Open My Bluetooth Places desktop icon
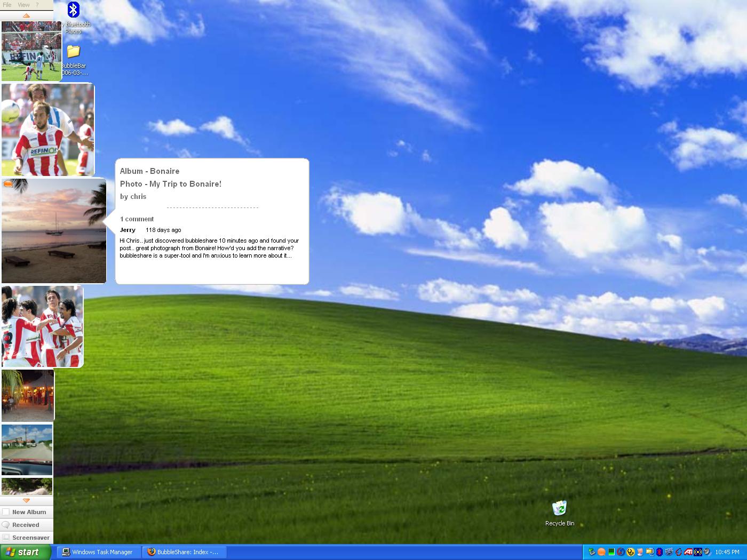The height and width of the screenshot is (560, 747). point(74,11)
